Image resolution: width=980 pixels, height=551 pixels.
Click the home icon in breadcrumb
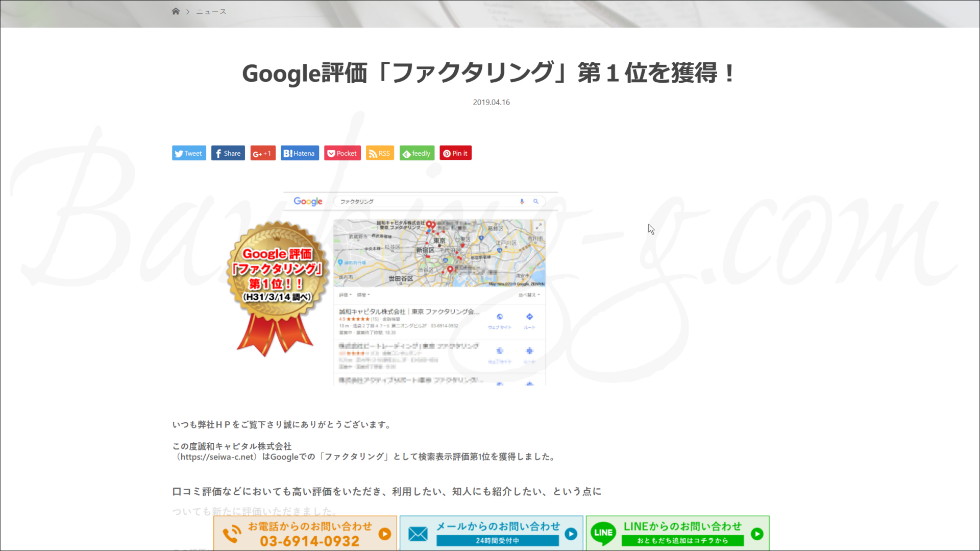coord(176,11)
